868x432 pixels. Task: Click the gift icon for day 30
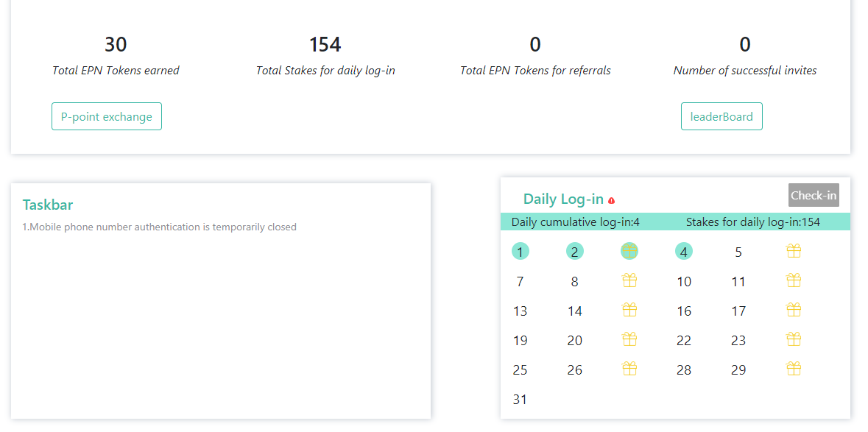click(x=794, y=369)
